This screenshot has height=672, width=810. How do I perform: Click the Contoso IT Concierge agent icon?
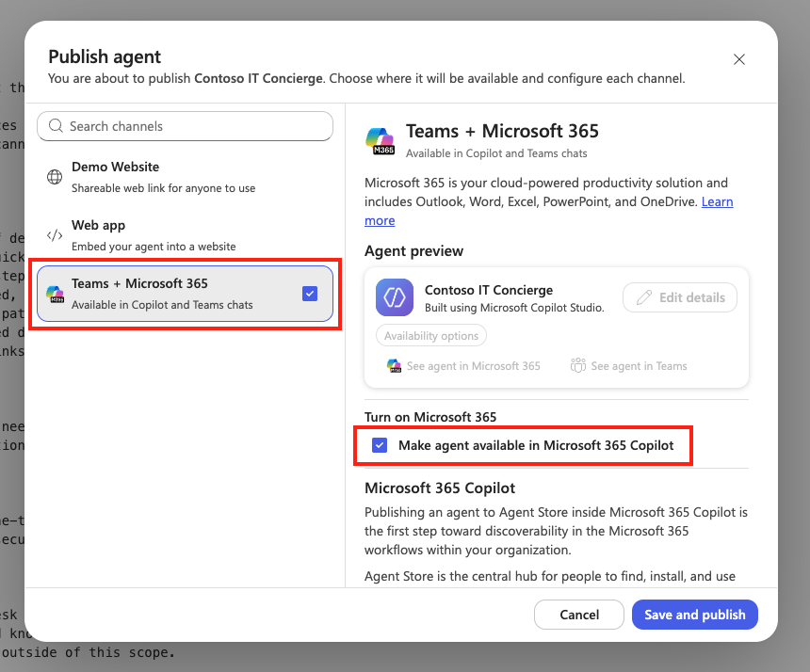click(x=395, y=297)
